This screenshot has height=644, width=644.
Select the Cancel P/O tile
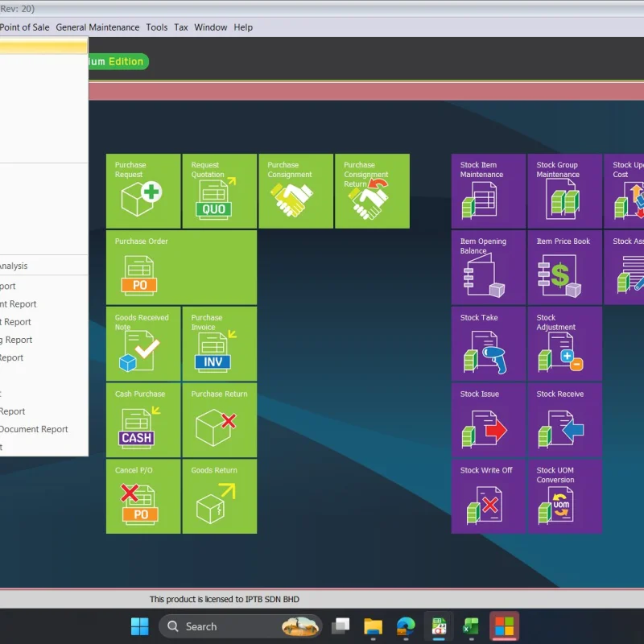[142, 496]
